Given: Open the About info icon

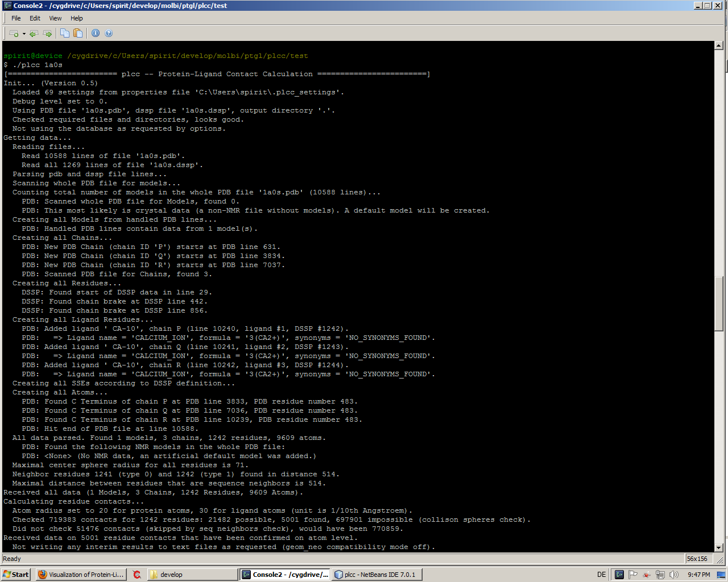Looking at the screenshot, I should 96,33.
